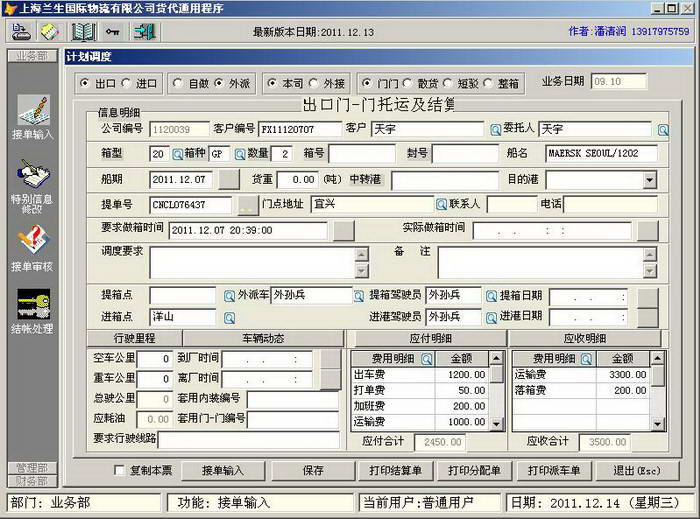Click the key toolbar icon

click(x=112, y=32)
